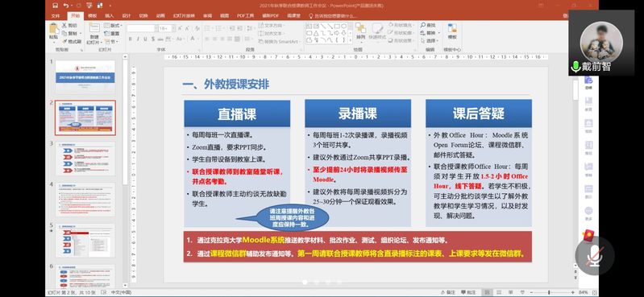This screenshot has width=644, height=297.
Task: Undo the last action
Action: 67,6
